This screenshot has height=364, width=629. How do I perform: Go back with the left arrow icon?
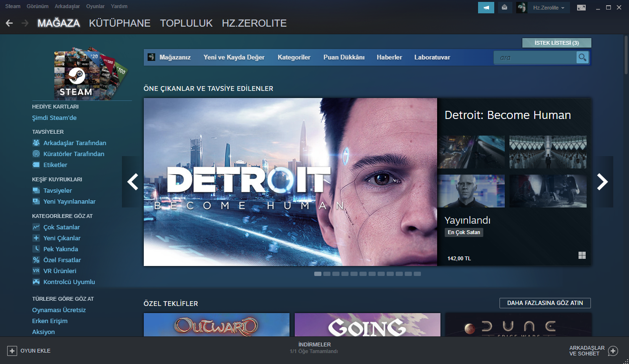pyautogui.click(x=10, y=23)
